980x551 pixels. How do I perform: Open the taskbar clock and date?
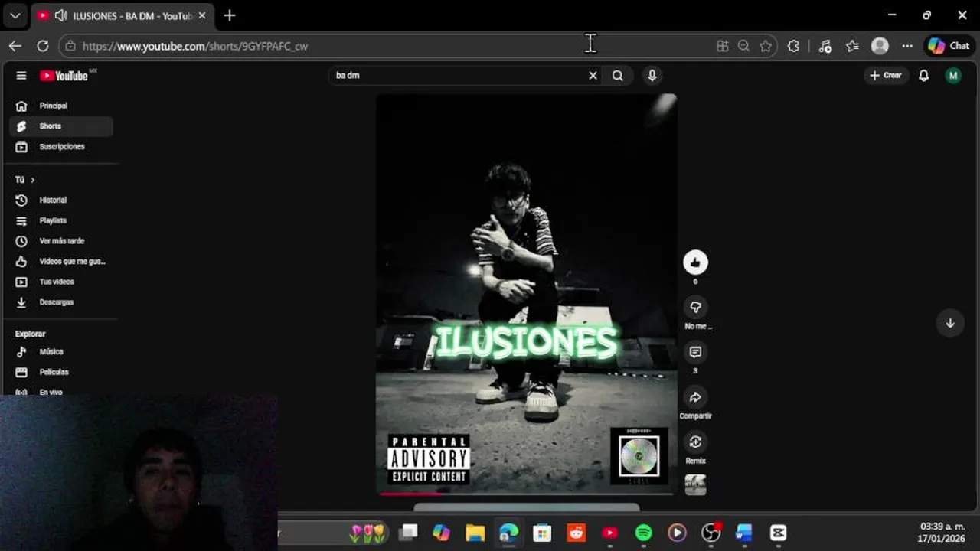(x=942, y=533)
